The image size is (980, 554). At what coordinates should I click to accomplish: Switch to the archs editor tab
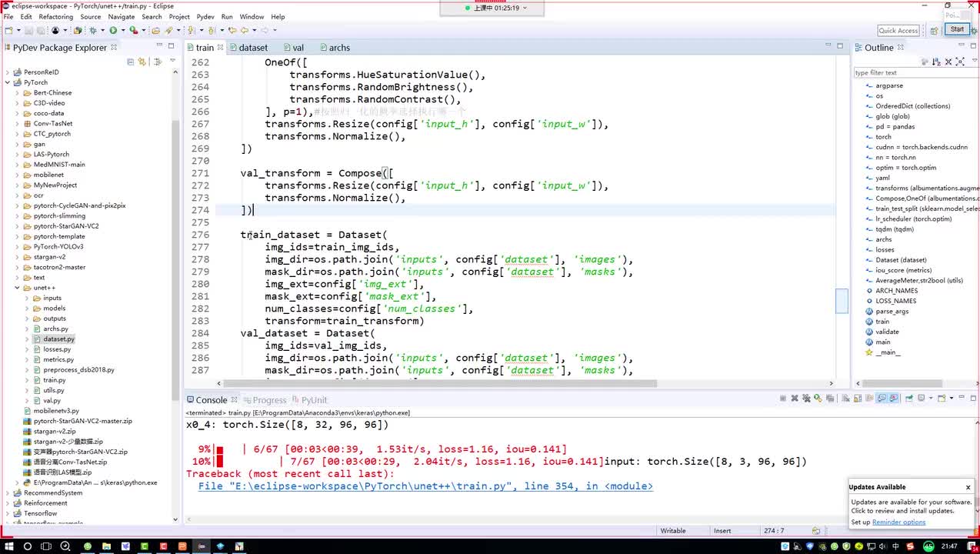click(x=339, y=48)
